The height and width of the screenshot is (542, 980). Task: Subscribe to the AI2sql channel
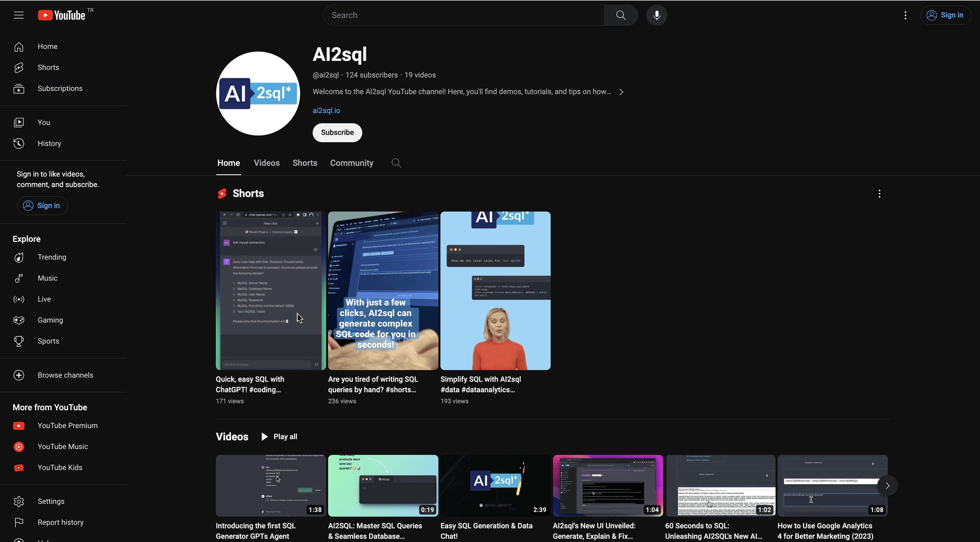point(337,132)
